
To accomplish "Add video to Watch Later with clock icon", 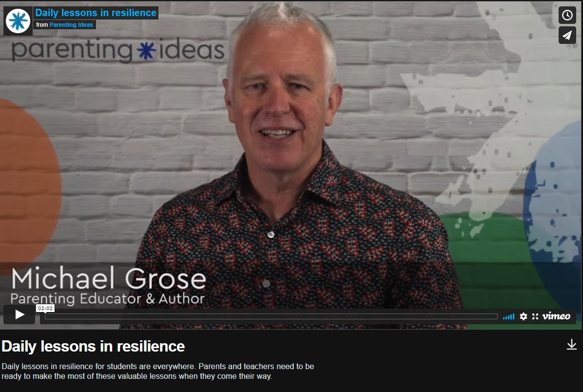I will (567, 15).
